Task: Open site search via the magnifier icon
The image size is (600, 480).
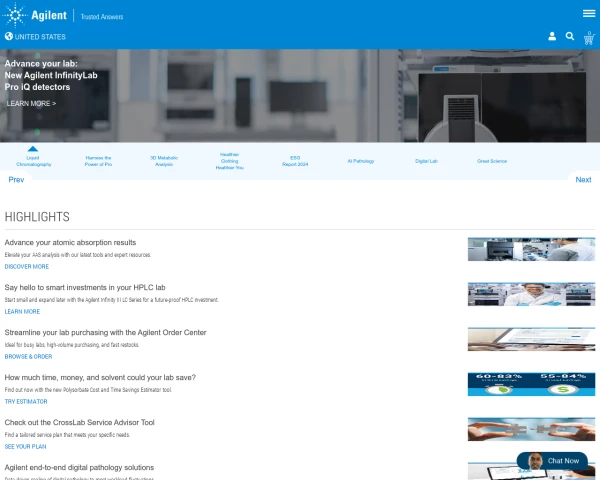Action: [570, 36]
